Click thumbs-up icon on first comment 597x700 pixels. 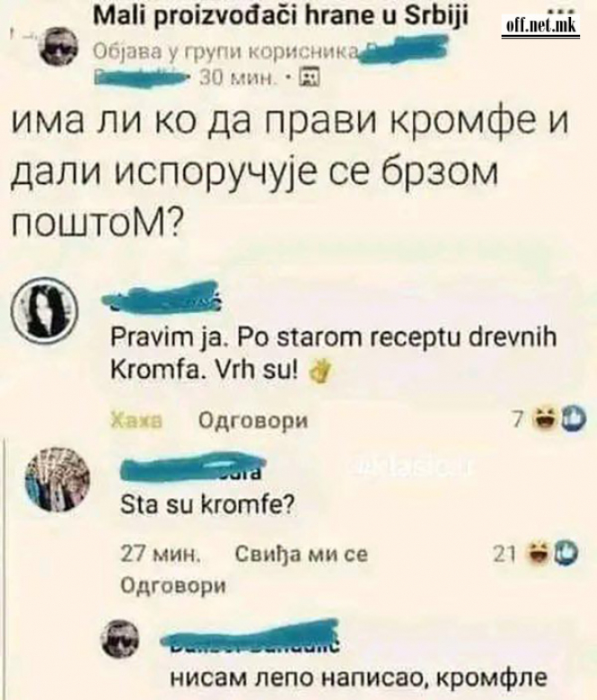[x=574, y=419]
